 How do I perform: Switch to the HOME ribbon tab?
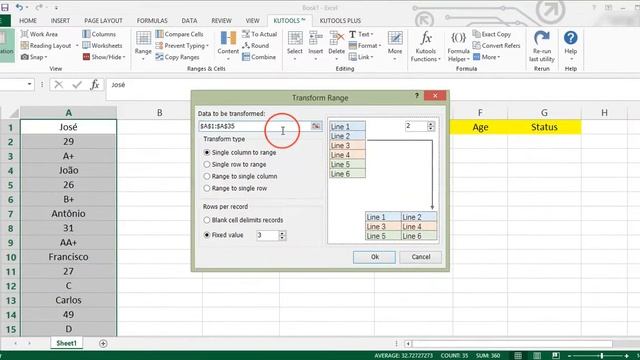click(x=28, y=20)
